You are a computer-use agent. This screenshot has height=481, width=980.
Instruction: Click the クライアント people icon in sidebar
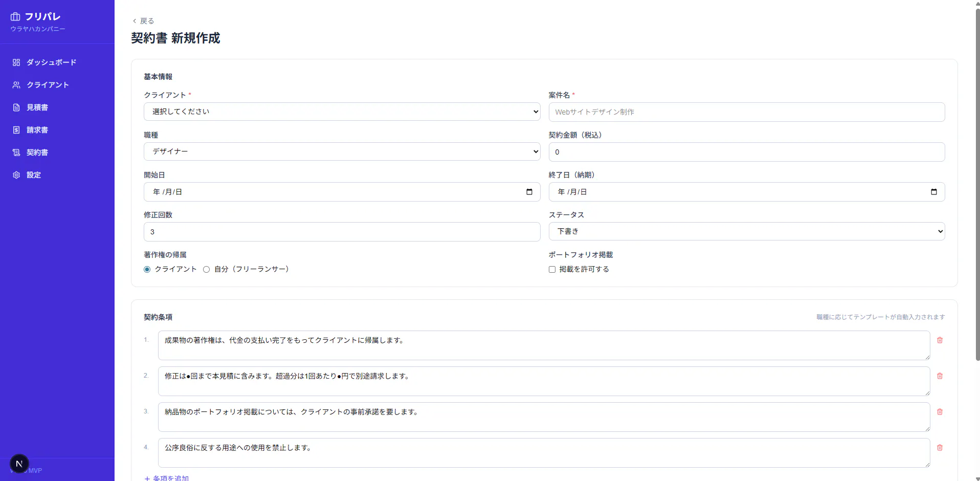coord(16,85)
